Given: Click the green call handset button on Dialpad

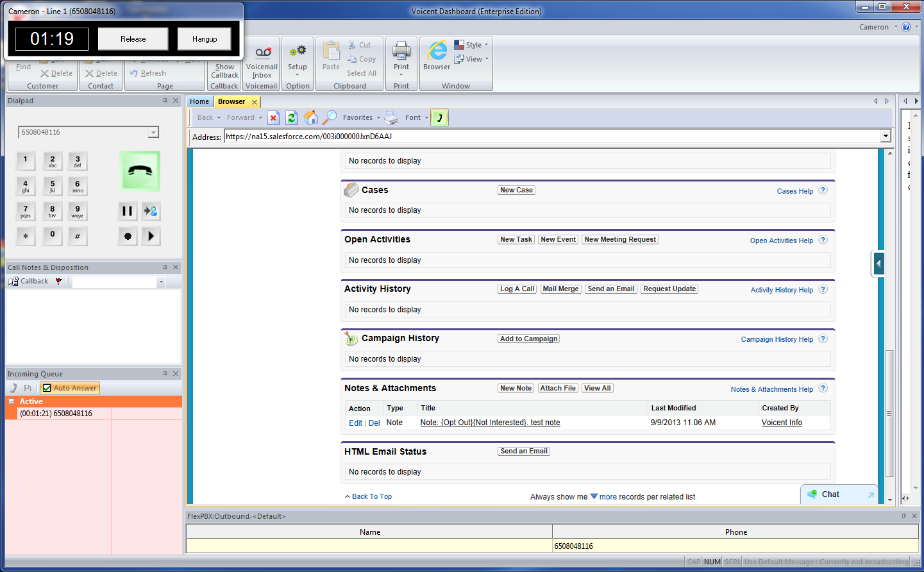Looking at the screenshot, I should pos(140,171).
